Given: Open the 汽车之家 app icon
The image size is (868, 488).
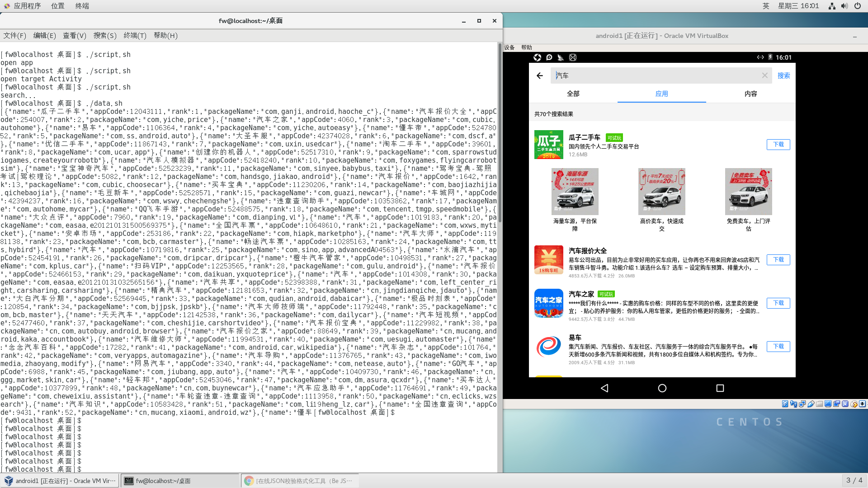Looking at the screenshot, I should click(x=549, y=303).
